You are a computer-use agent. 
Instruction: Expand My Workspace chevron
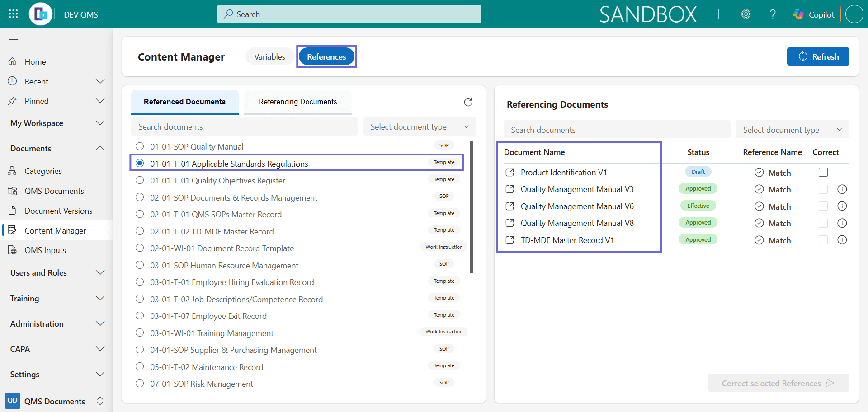(100, 123)
